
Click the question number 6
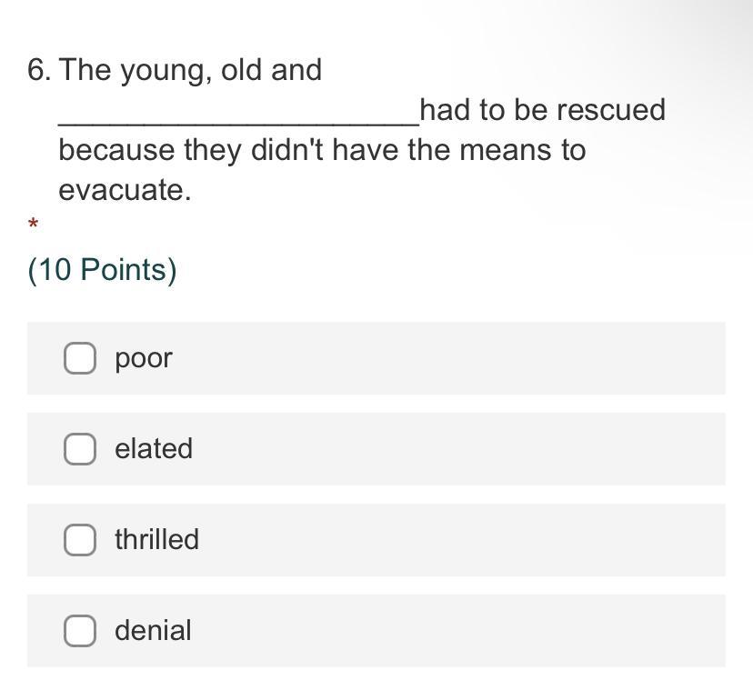click(x=38, y=70)
